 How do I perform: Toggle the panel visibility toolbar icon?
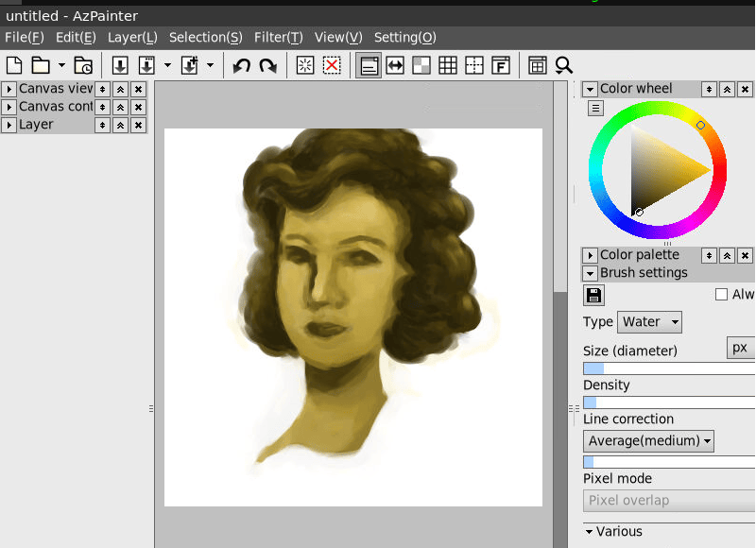tap(369, 65)
